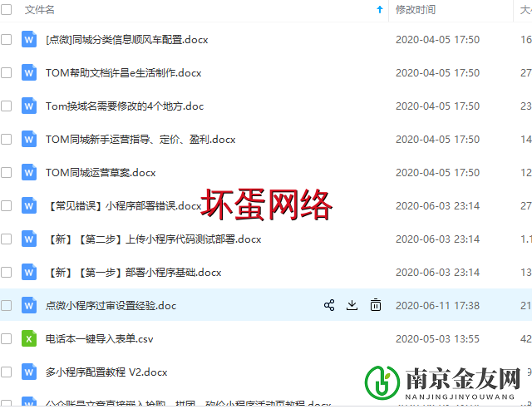Screen dimensions: 532x409
Task: Open TOM帮助文档许昌e生活制作.docx
Action: (x=123, y=72)
